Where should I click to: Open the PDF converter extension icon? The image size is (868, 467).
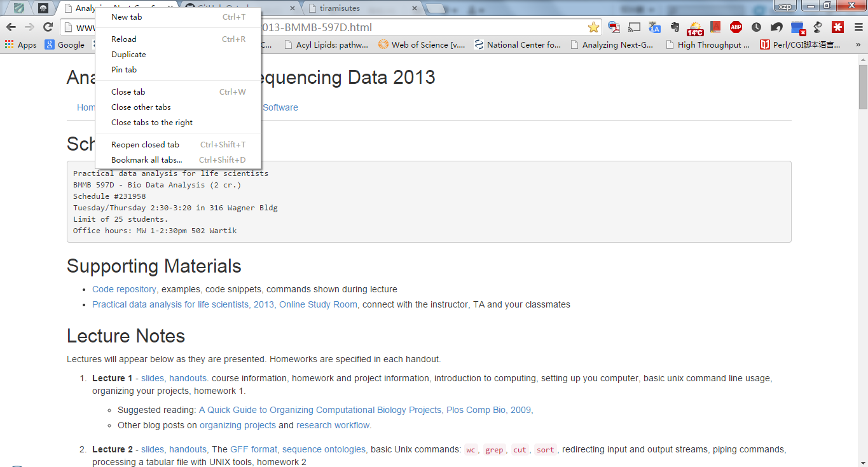pyautogui.click(x=614, y=27)
